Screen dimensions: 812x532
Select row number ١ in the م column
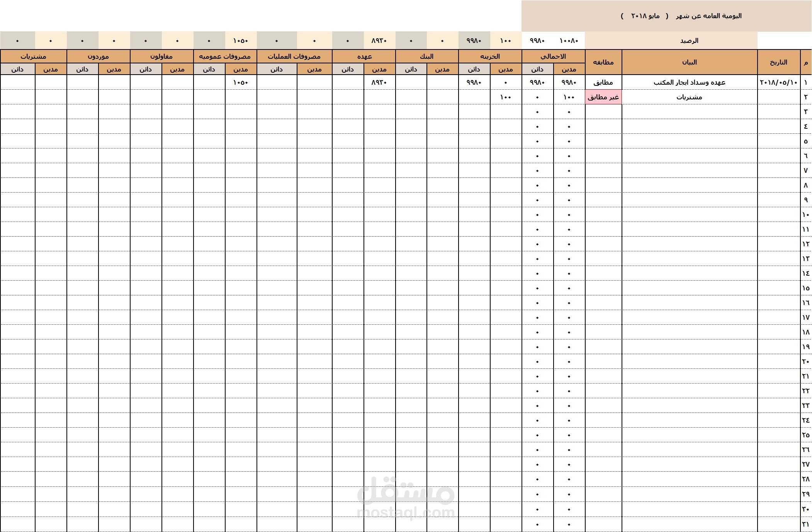click(x=806, y=82)
